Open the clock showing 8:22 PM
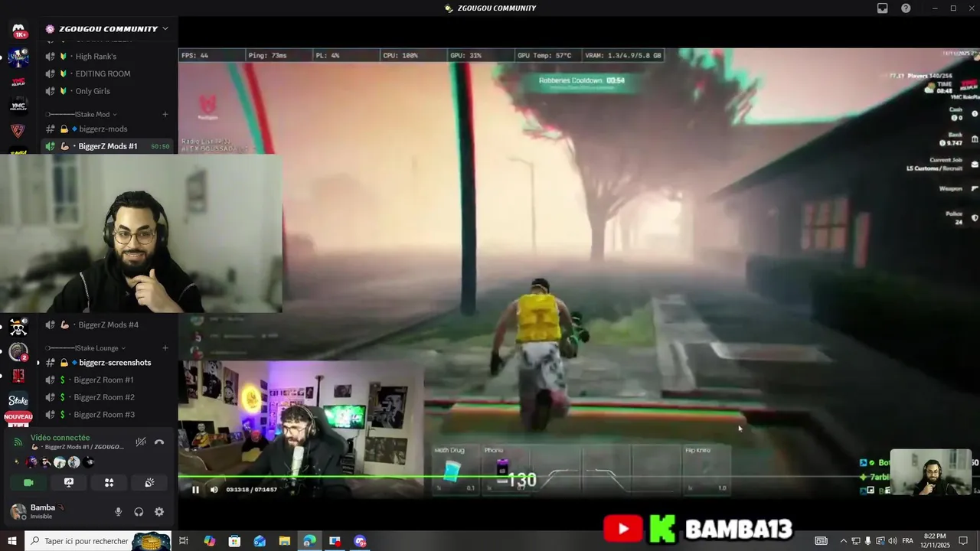Image resolution: width=980 pixels, height=551 pixels. pos(934,541)
